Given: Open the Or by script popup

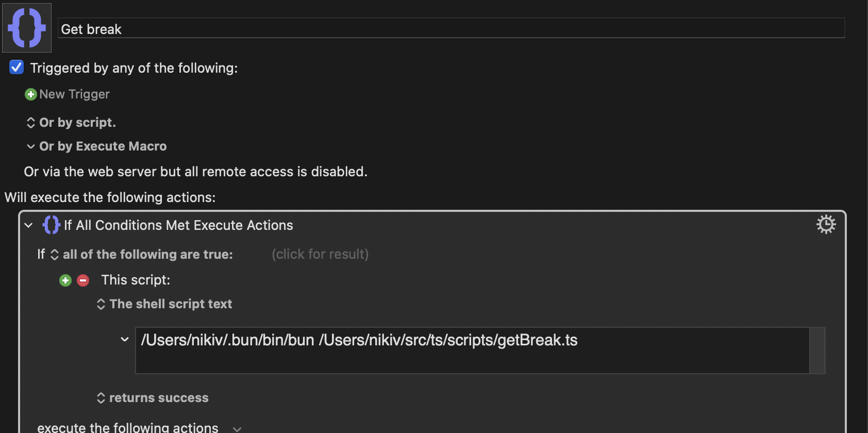Looking at the screenshot, I should point(71,123).
